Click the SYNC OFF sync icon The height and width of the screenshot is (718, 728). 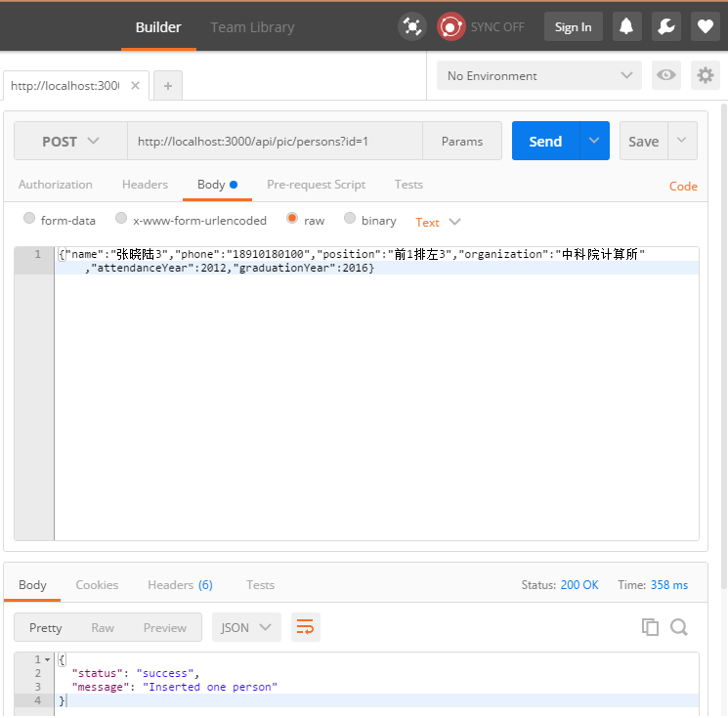coord(450,26)
